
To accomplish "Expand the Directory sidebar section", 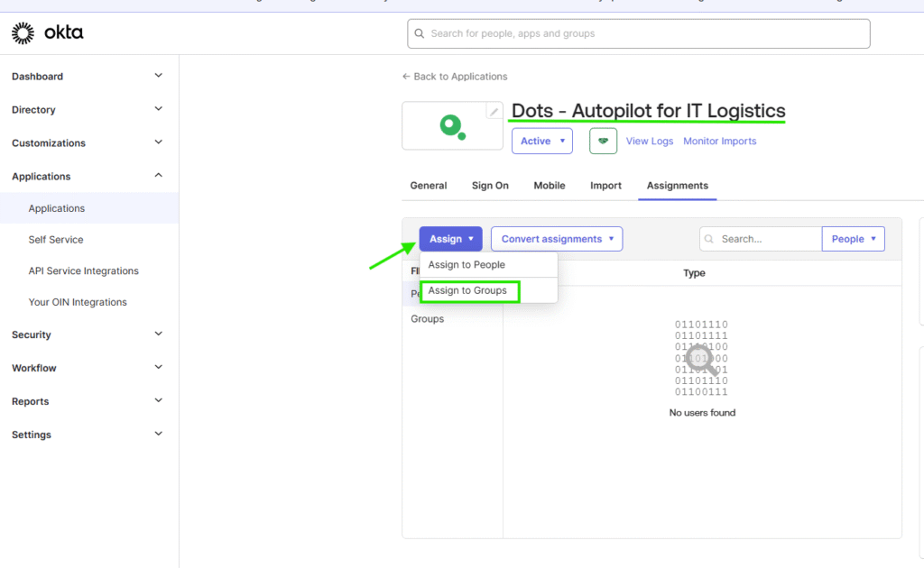I will pyautogui.click(x=88, y=110).
